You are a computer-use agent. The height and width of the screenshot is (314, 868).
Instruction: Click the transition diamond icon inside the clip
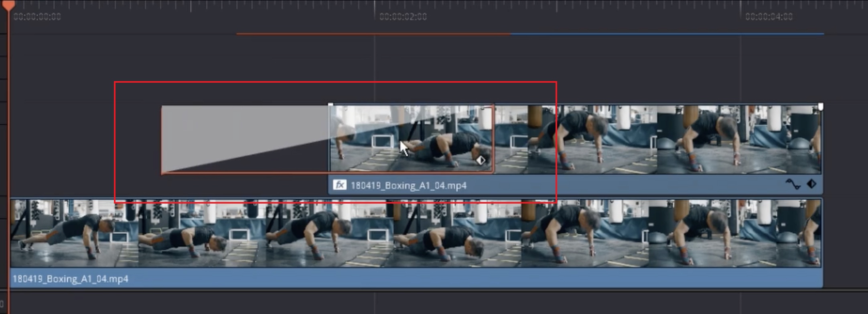[481, 161]
